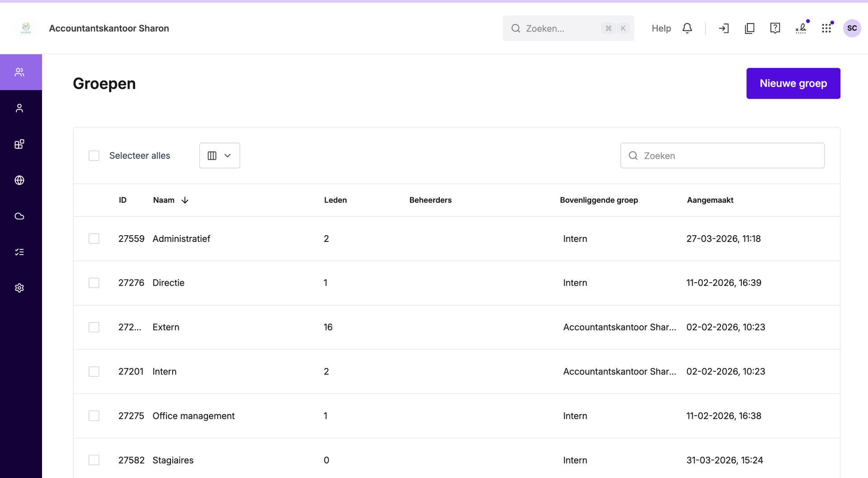Click the Help menu item
The height and width of the screenshot is (478, 868).
coord(661,28)
